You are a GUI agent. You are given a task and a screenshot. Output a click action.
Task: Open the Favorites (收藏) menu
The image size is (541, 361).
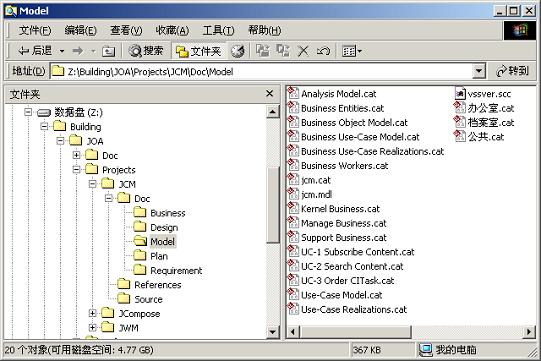coord(172,31)
